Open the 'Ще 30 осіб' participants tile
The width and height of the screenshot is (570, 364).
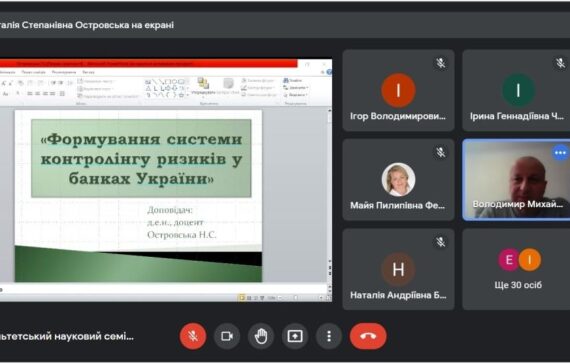516,269
